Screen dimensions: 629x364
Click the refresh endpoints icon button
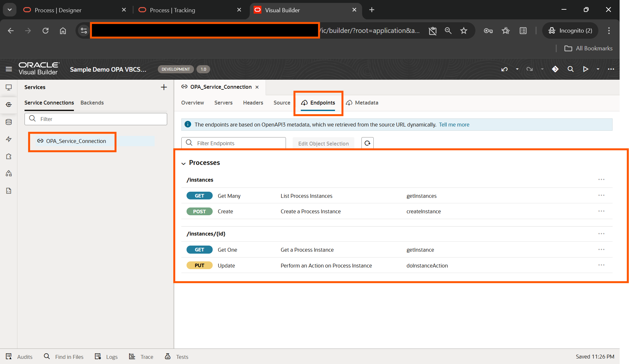pyautogui.click(x=367, y=143)
